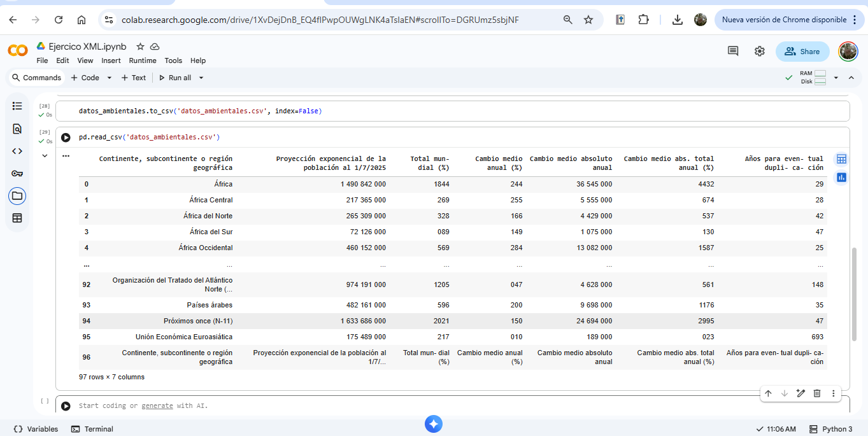Open the Runtime menu
This screenshot has width=868, height=436.
(x=143, y=60)
